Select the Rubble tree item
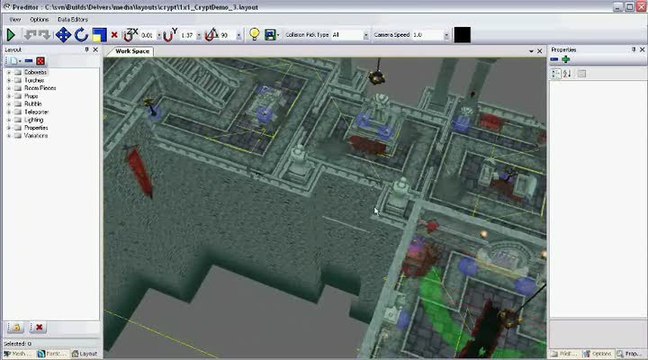The image size is (648, 360). pyautogui.click(x=33, y=104)
